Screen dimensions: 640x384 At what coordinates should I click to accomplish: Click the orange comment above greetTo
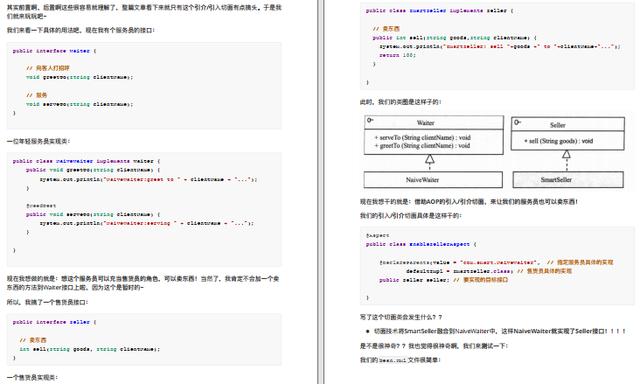(48, 68)
